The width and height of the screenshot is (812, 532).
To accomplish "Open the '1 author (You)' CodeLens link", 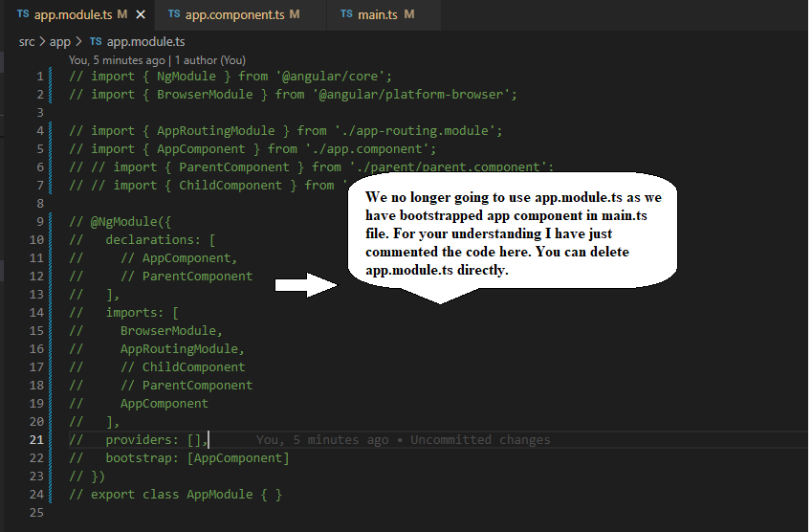I will (x=209, y=60).
